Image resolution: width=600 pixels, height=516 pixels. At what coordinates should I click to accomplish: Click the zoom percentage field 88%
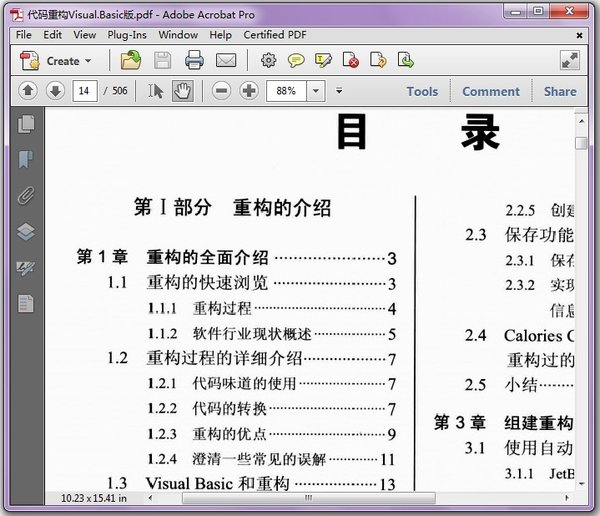click(x=286, y=91)
